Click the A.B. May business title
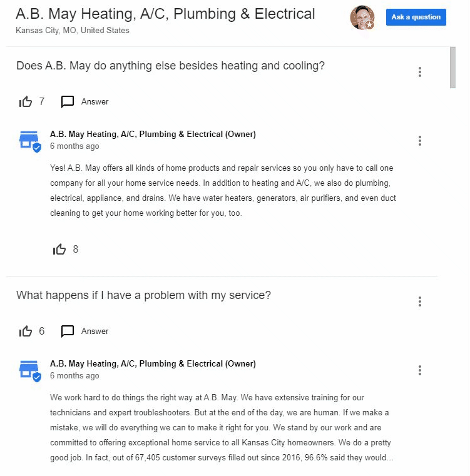The image size is (470, 476). click(165, 14)
